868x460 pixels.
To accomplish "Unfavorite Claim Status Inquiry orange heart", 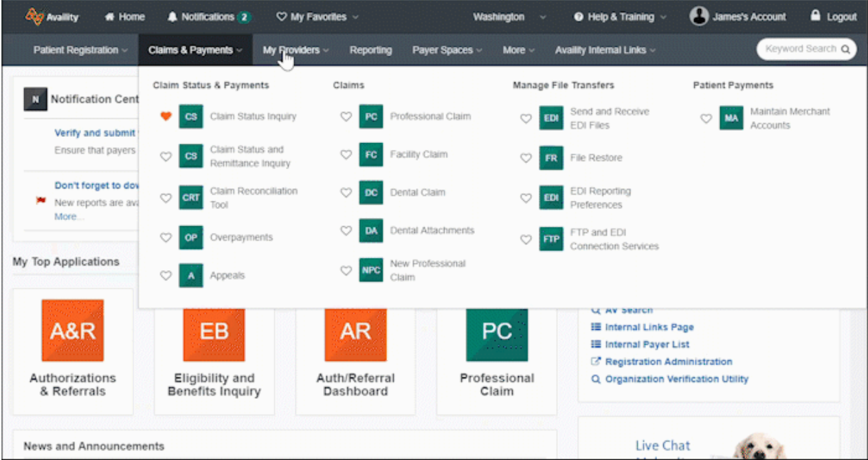I will point(166,117).
